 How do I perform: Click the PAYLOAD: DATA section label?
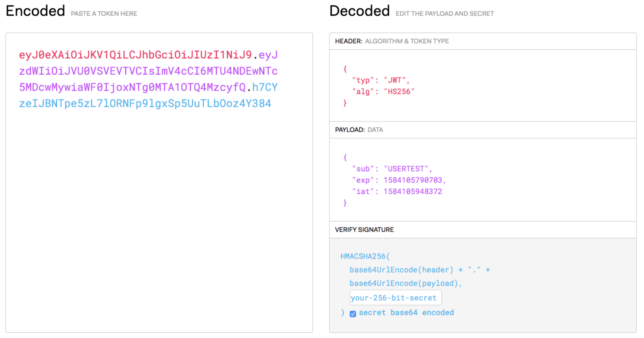359,130
